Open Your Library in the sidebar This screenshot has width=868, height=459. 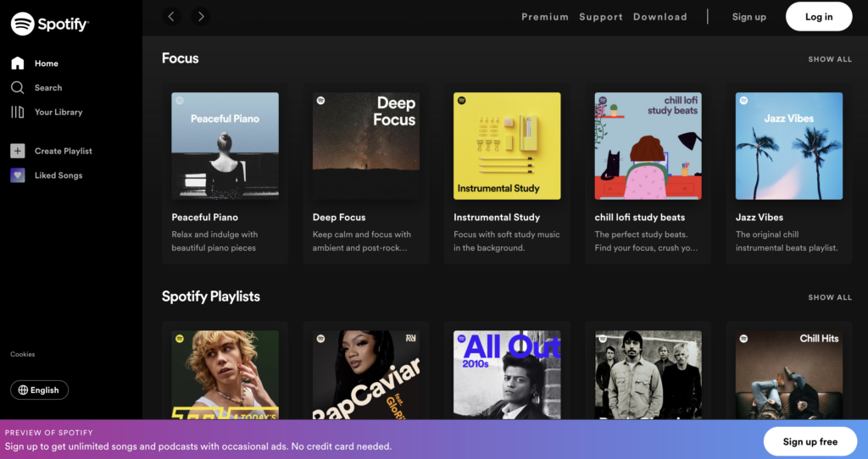(58, 112)
